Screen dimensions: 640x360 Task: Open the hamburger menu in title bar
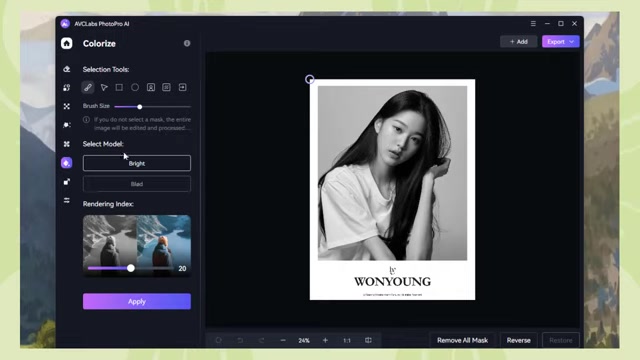tap(533, 24)
